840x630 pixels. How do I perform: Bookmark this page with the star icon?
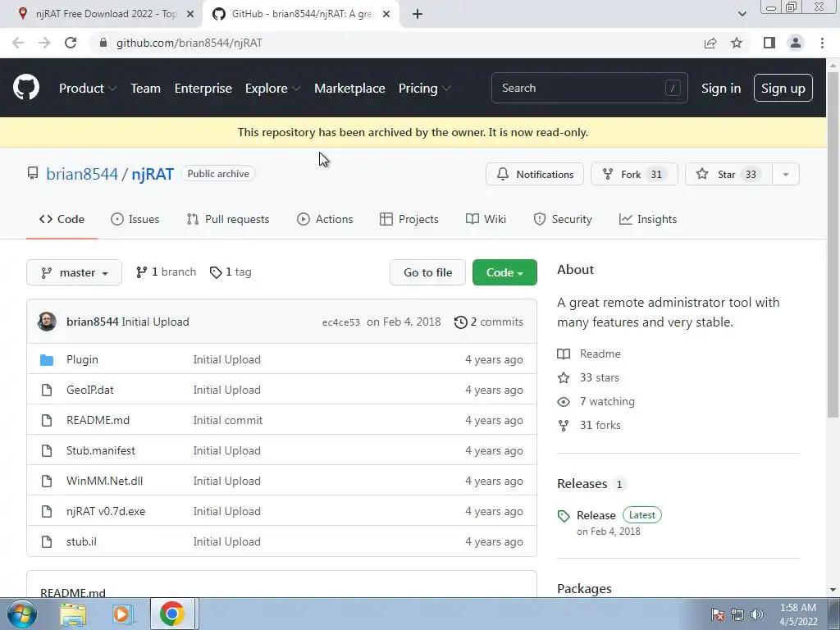click(x=737, y=43)
